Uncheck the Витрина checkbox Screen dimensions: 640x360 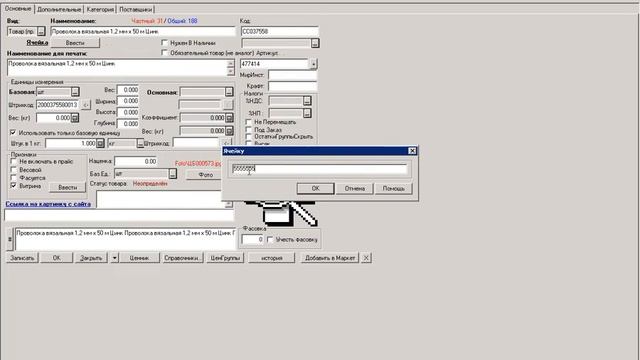(x=13, y=186)
